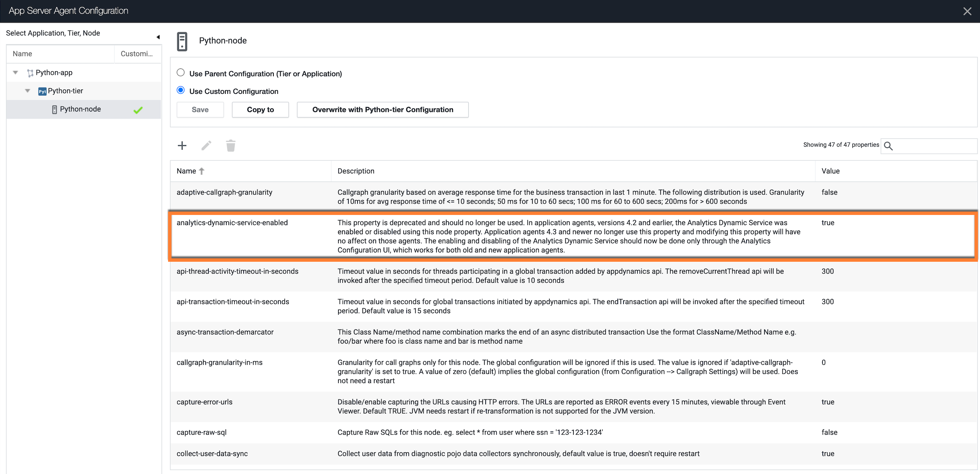
Task: Click the properties search input field
Action: pos(928,146)
